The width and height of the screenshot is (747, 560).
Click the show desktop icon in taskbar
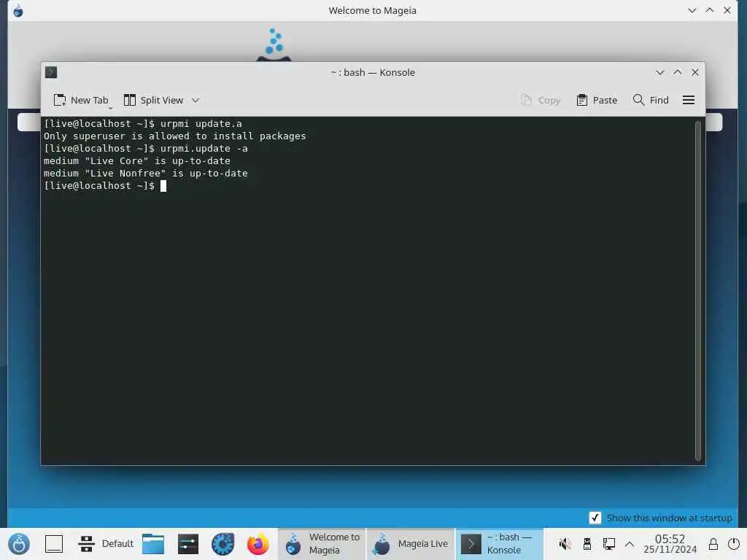pos(54,544)
